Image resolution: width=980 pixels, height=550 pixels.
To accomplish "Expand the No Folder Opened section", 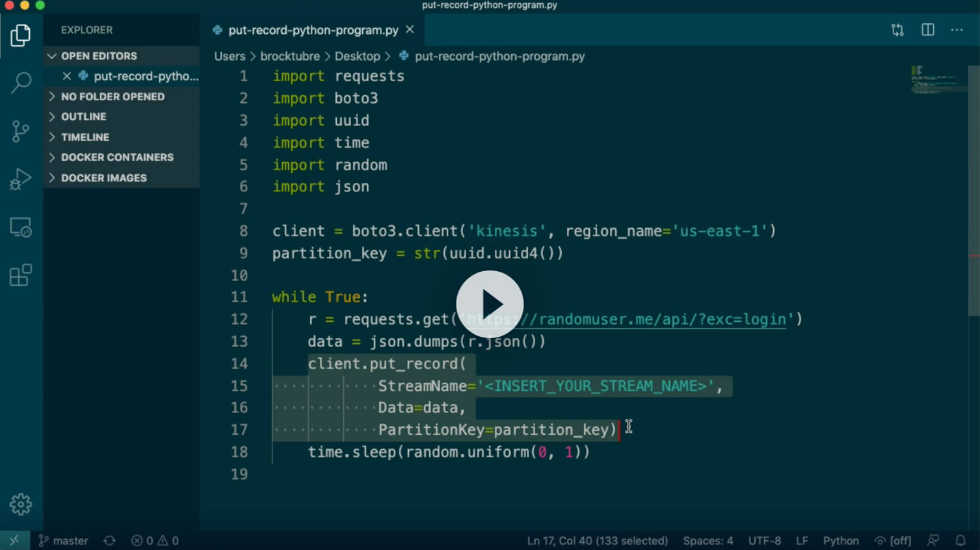I will 122,96.
